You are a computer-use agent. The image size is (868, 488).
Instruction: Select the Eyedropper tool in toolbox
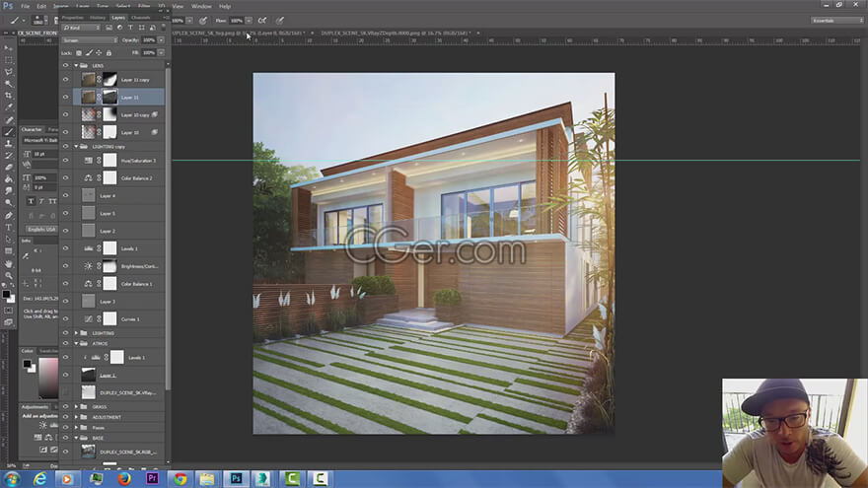8,107
